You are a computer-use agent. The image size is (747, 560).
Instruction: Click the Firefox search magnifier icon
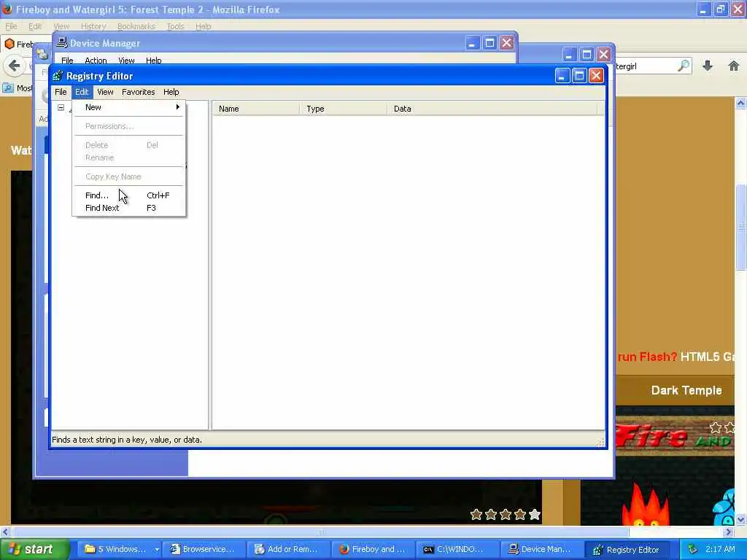click(x=684, y=66)
